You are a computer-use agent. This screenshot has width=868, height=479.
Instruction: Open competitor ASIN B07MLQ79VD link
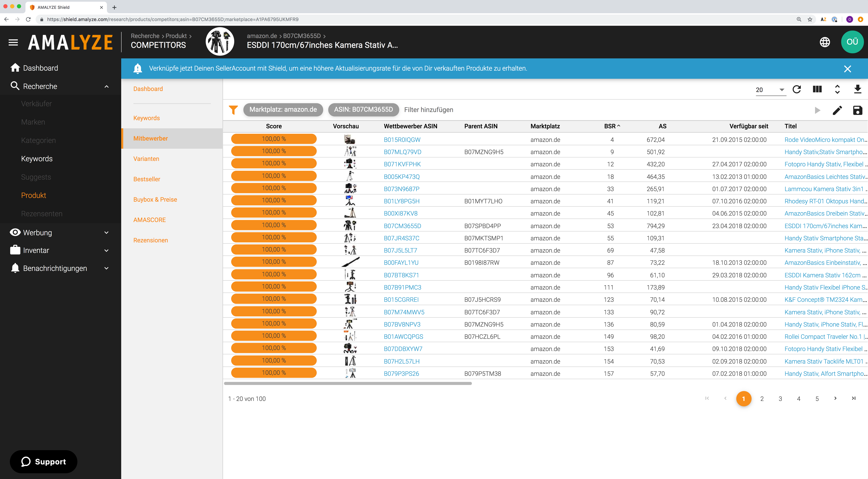[x=402, y=152]
